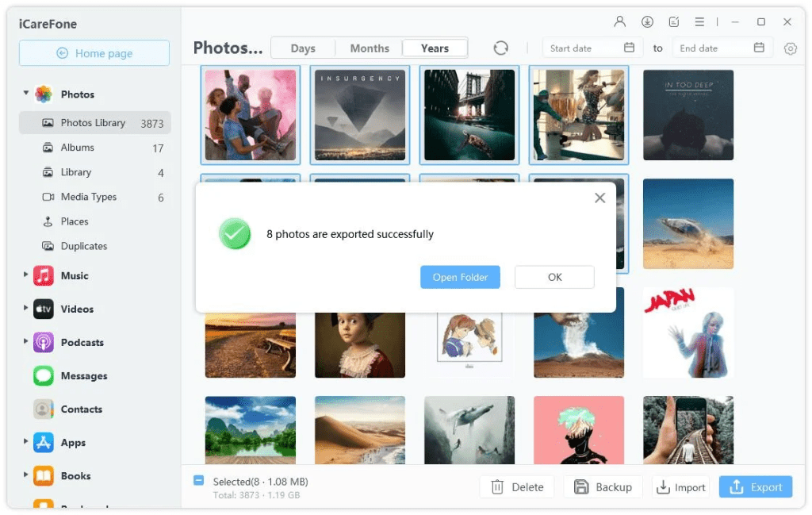Click the Apps store icon

44,443
